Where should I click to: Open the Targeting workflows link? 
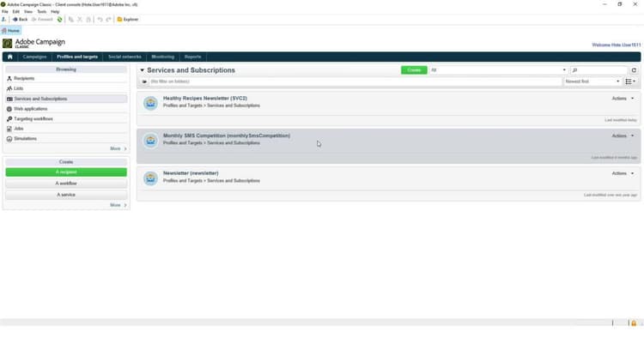(33, 119)
